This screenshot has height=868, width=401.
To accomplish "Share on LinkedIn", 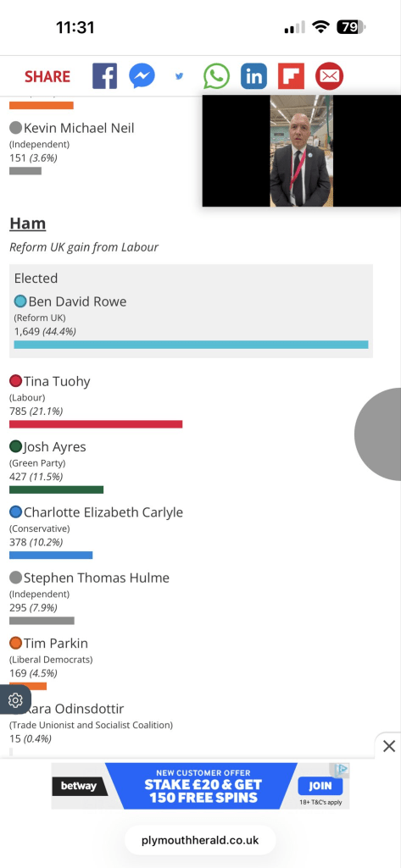I will coord(253,76).
